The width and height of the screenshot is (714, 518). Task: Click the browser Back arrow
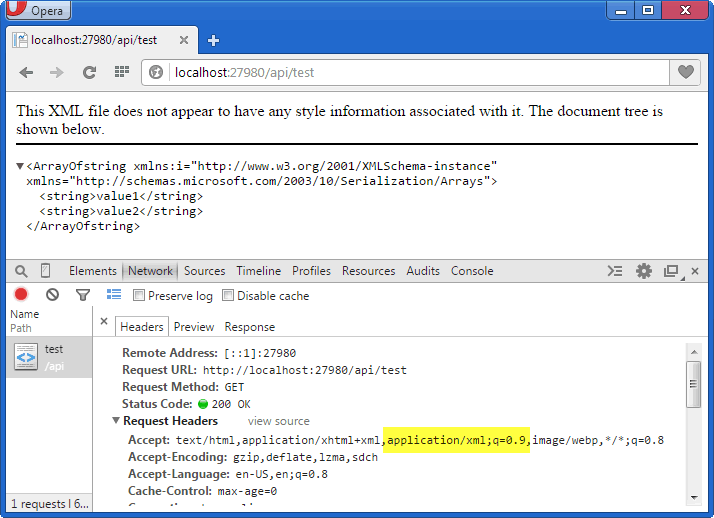tap(26, 72)
